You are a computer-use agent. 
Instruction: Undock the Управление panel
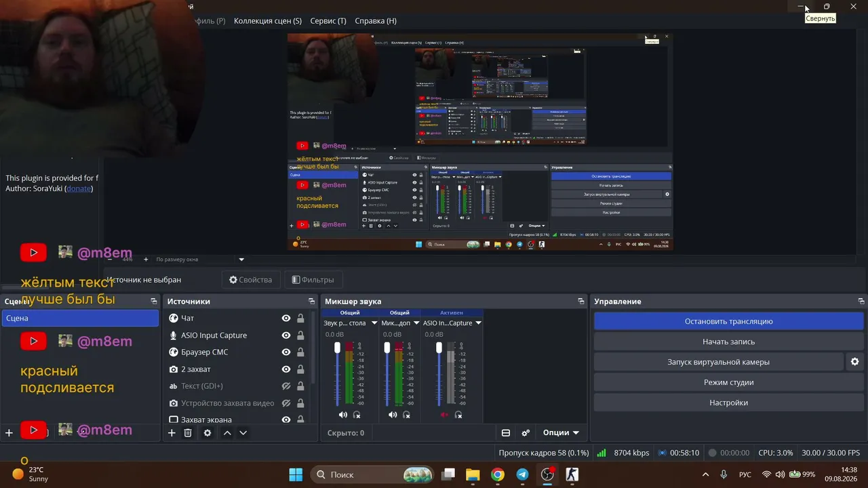pyautogui.click(x=861, y=301)
